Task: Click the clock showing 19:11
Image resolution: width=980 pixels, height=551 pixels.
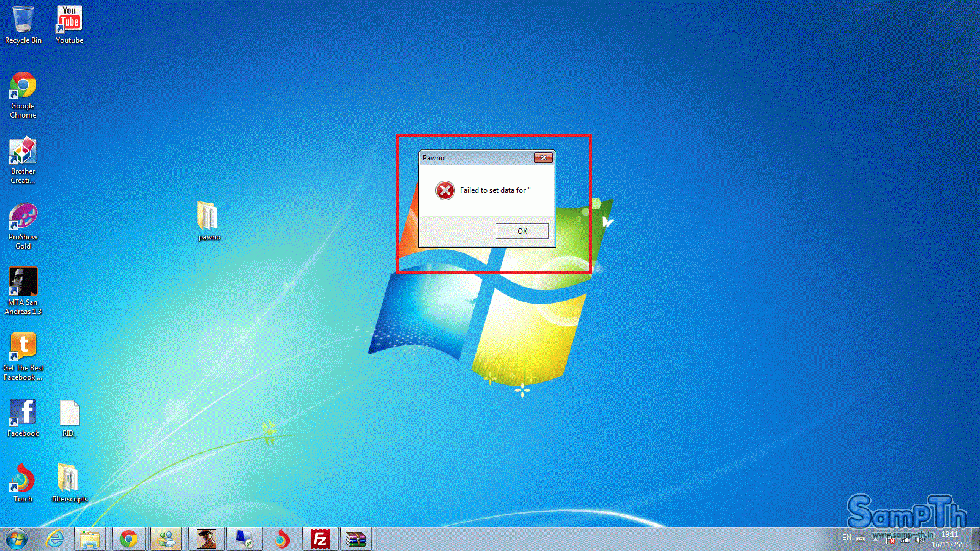Action: 949,539
